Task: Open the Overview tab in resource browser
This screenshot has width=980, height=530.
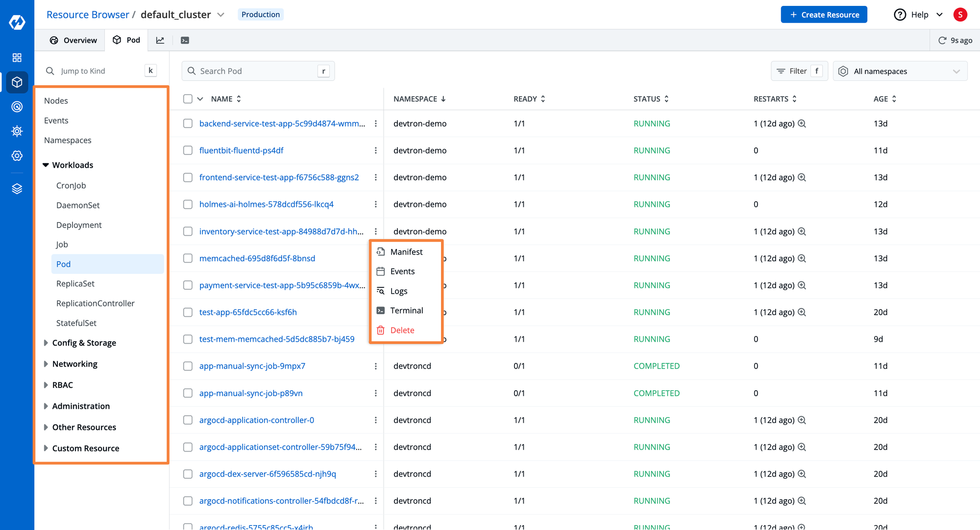Action: [72, 40]
